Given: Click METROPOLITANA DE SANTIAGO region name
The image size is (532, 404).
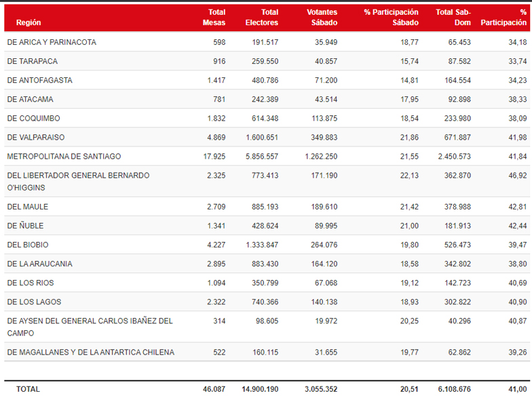Looking at the screenshot, I should (x=64, y=156).
